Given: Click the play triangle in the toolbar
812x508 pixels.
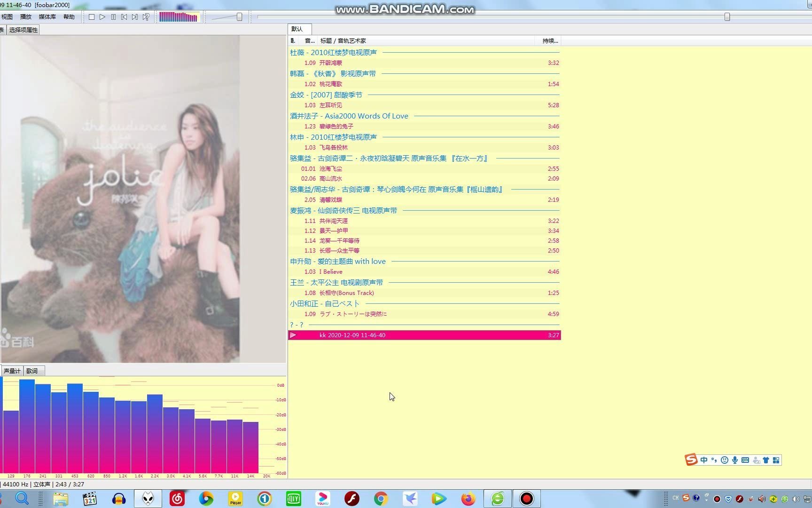Looking at the screenshot, I should click(x=102, y=17).
